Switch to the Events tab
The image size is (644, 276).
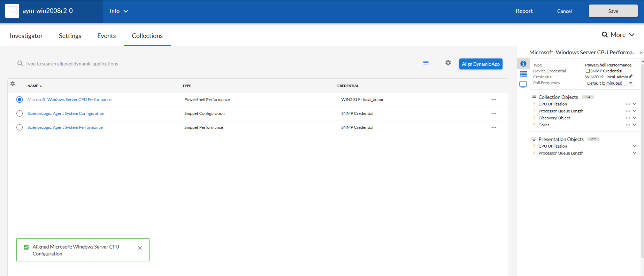pyautogui.click(x=106, y=36)
